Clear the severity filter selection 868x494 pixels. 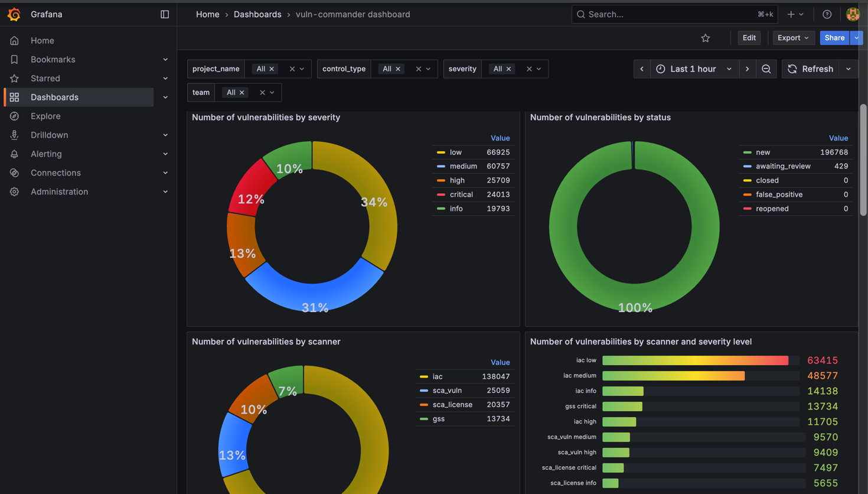tap(529, 69)
